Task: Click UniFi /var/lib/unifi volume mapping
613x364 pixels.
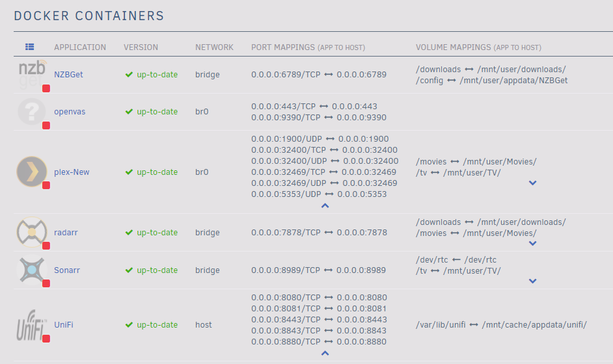Action: [501, 324]
